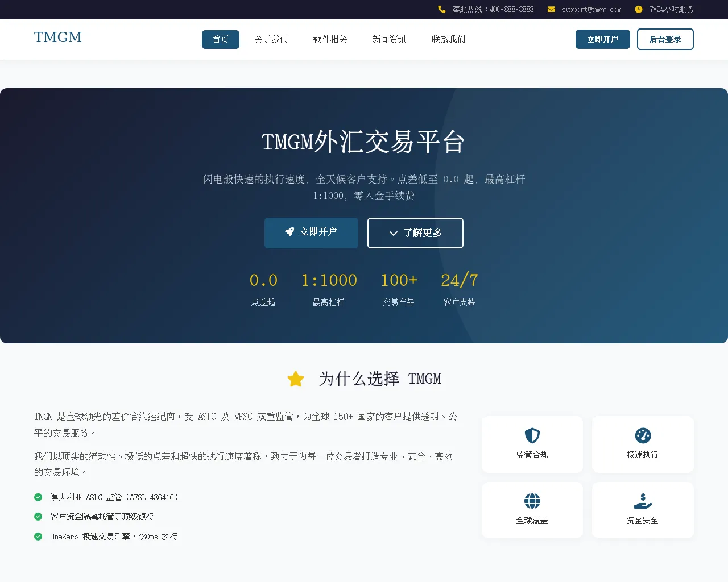Click green check icon beside 澳大利亚 ASIC 监管
728x582 pixels.
pyautogui.click(x=38, y=497)
